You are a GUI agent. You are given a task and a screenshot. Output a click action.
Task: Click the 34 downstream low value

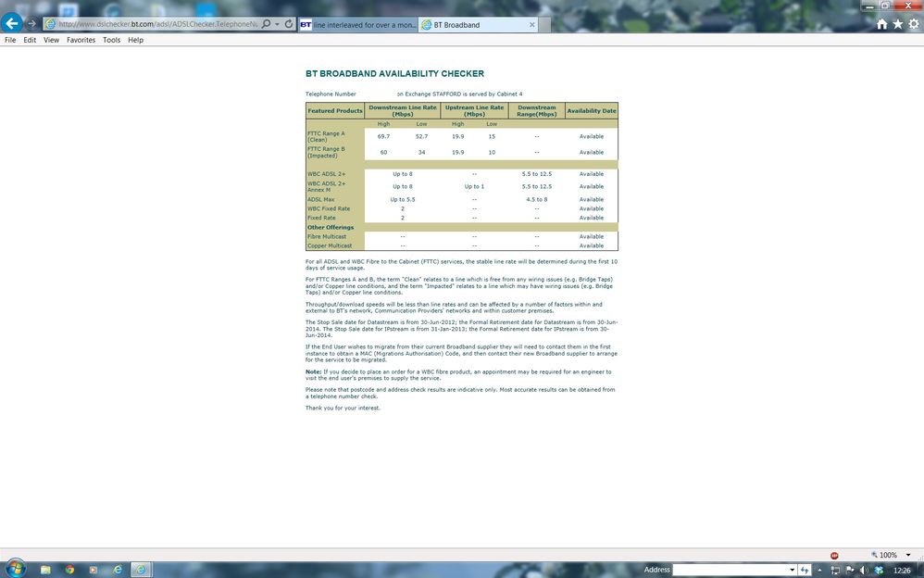pyautogui.click(x=421, y=153)
